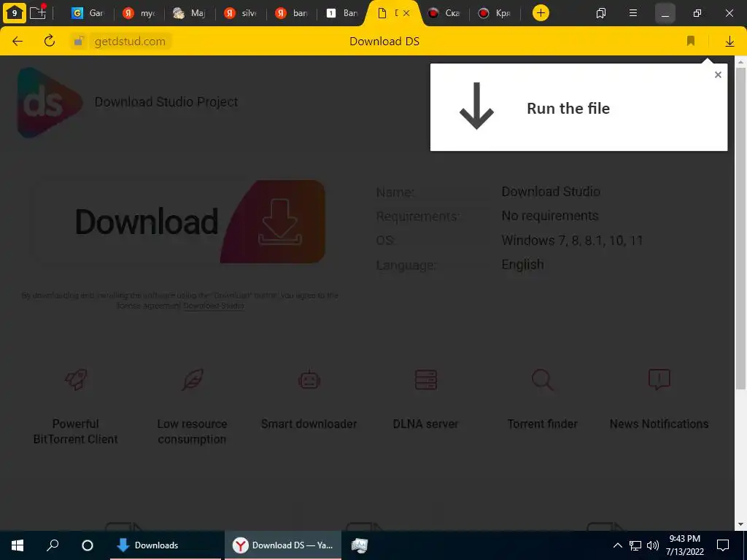This screenshot has width=747, height=560.
Task: Switch to the Google 'Gar' tab
Action: point(88,13)
